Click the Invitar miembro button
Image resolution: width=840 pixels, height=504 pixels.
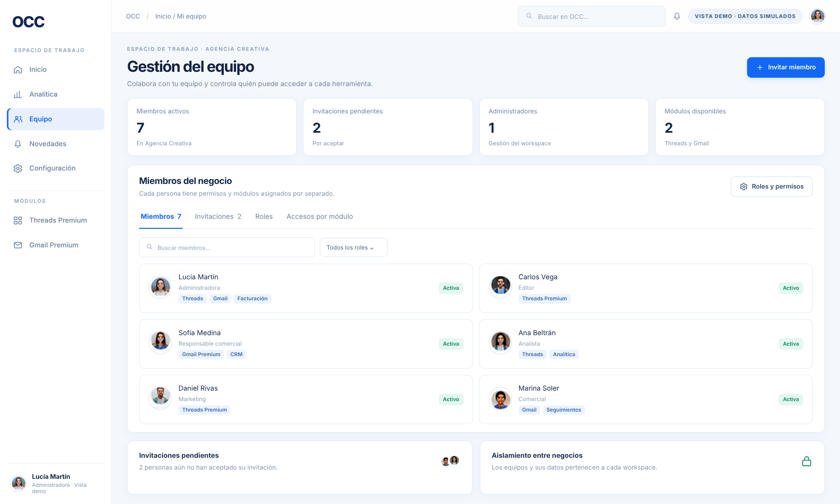tap(786, 68)
